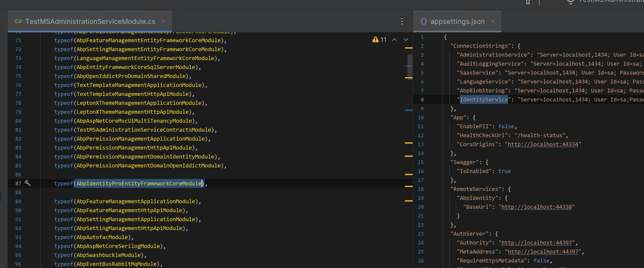Close the appsettings.json tab
The height and width of the screenshot is (268, 644).
tap(493, 22)
